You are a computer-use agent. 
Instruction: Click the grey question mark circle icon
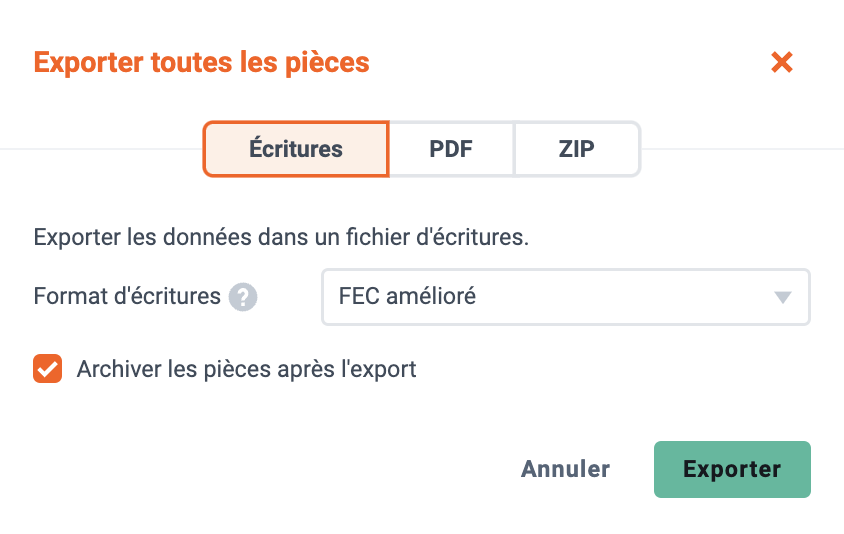pyautogui.click(x=243, y=297)
